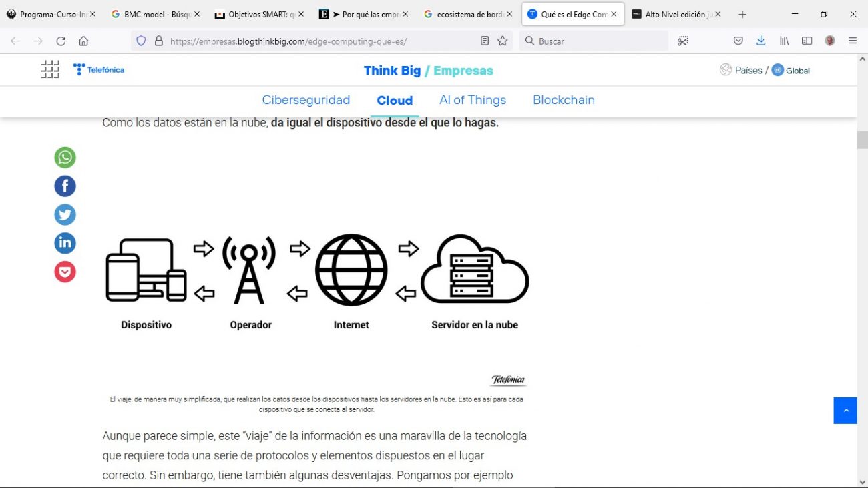The width and height of the screenshot is (868, 488).
Task: Open the Firefox downloads panel
Action: (x=761, y=41)
